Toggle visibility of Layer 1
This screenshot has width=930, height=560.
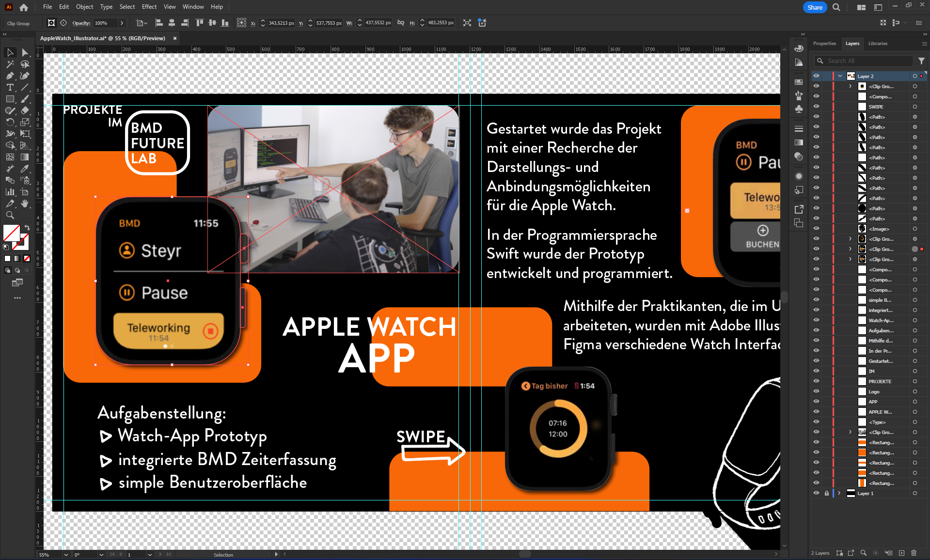(x=817, y=493)
